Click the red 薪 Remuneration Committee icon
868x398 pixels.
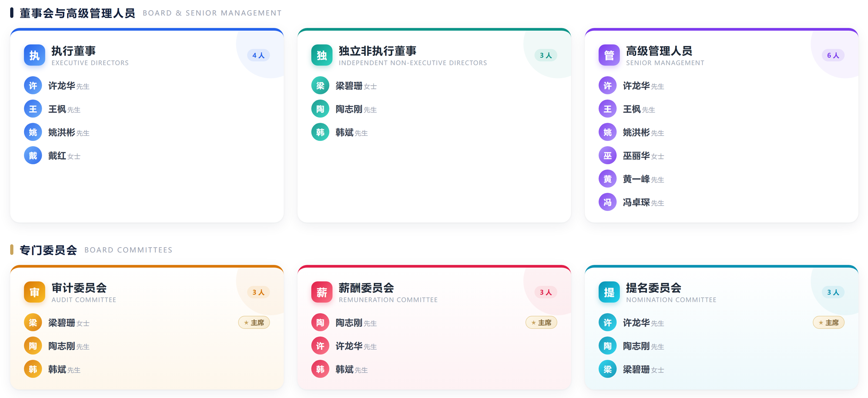coord(322,292)
